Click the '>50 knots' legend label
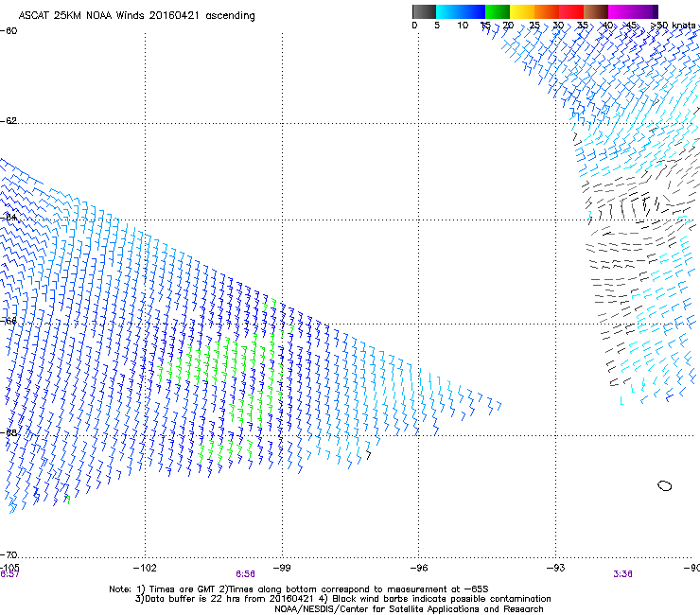Image resolution: width=700 pixels, height=615 pixels. 674,26
